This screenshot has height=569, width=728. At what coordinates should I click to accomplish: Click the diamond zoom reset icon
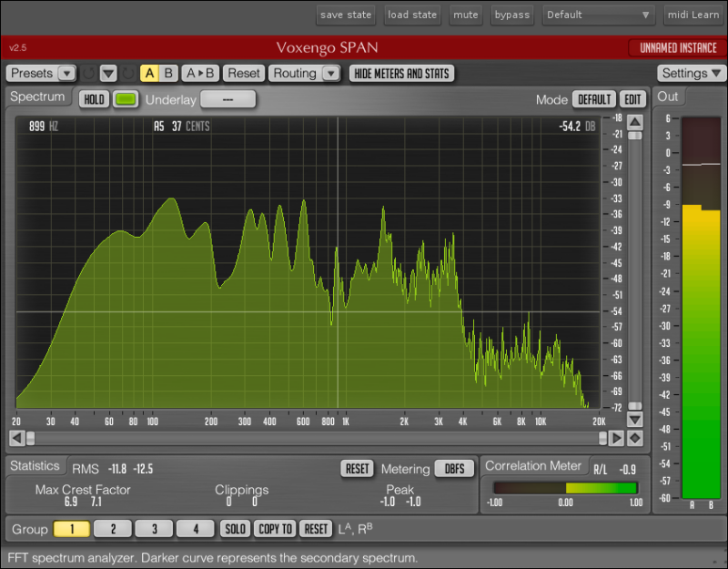coord(635,438)
